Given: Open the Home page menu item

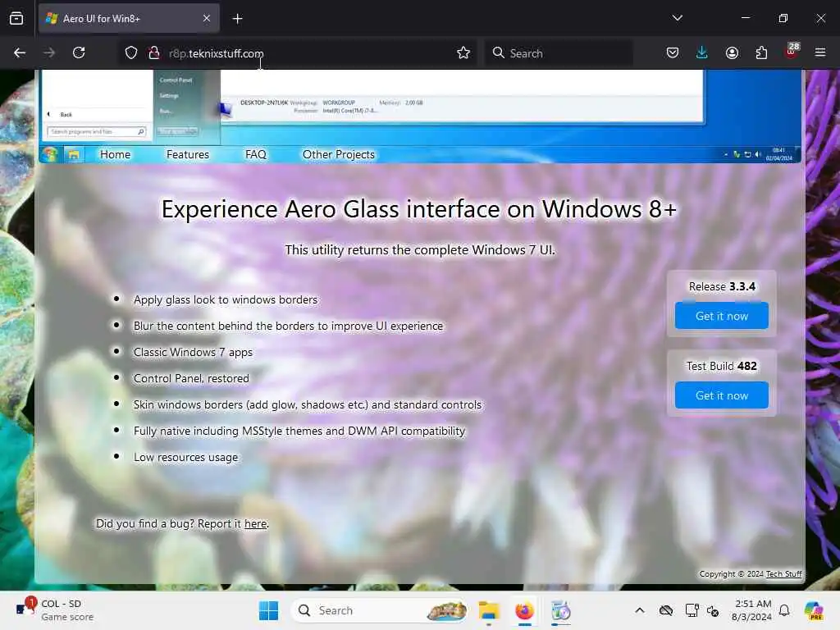Looking at the screenshot, I should [x=115, y=154].
